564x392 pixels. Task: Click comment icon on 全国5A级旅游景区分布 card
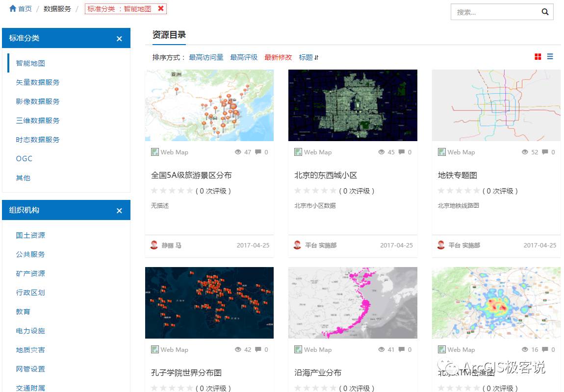point(258,152)
